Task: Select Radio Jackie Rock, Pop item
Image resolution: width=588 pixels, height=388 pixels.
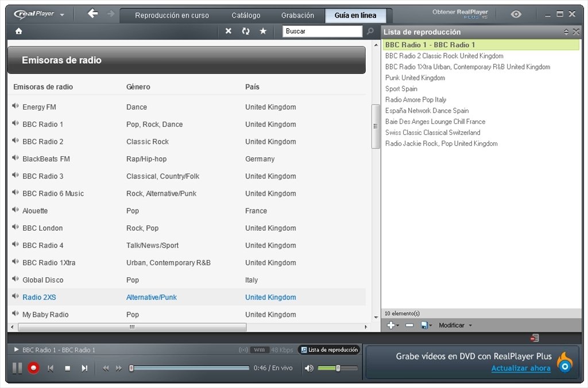Action: [442, 143]
